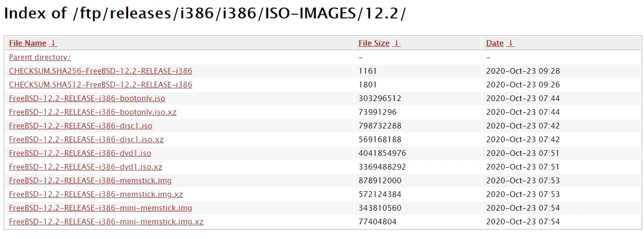This screenshot has width=644, height=239.
Task: Select file size value 572124384
Action: 380,194
